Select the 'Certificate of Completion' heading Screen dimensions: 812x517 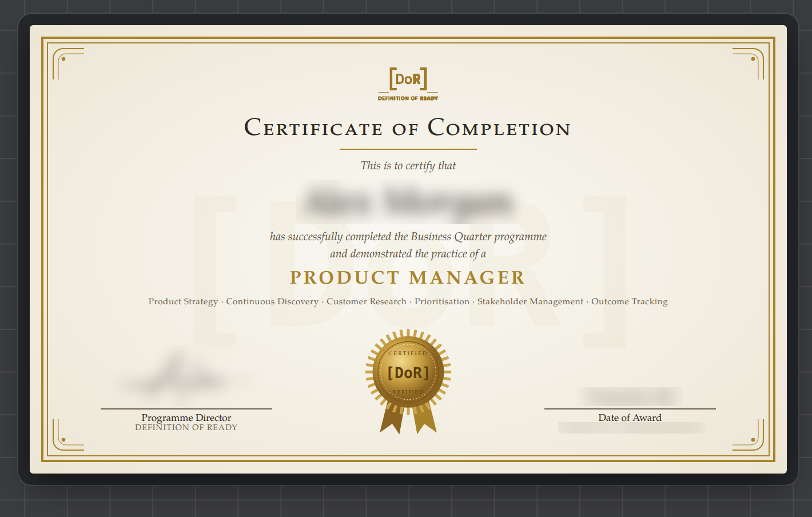[408, 127]
